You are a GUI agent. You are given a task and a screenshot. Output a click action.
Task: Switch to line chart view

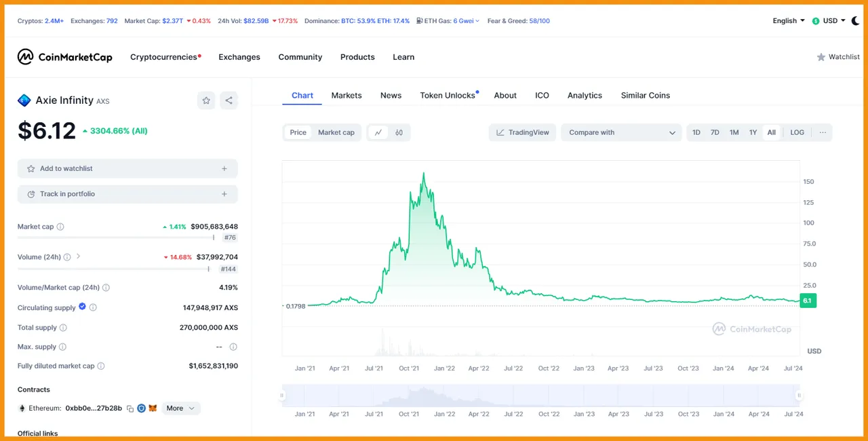[x=378, y=132]
